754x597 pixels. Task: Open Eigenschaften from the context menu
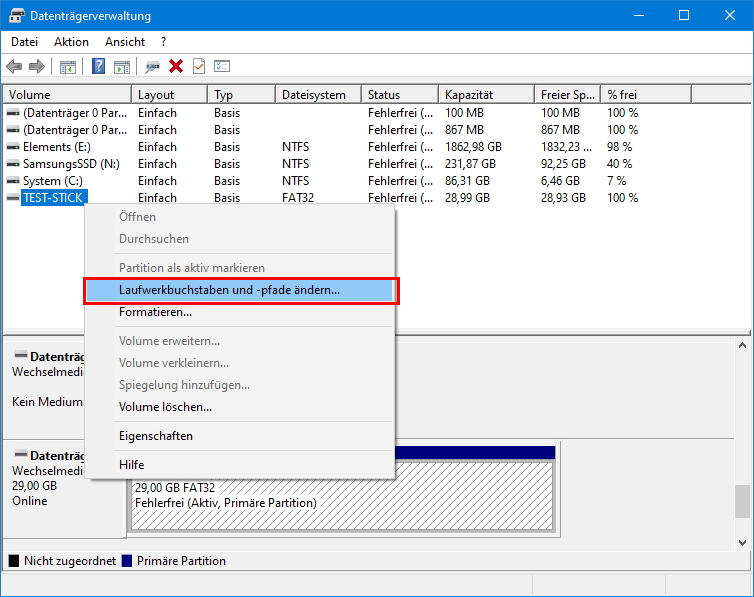click(240, 436)
